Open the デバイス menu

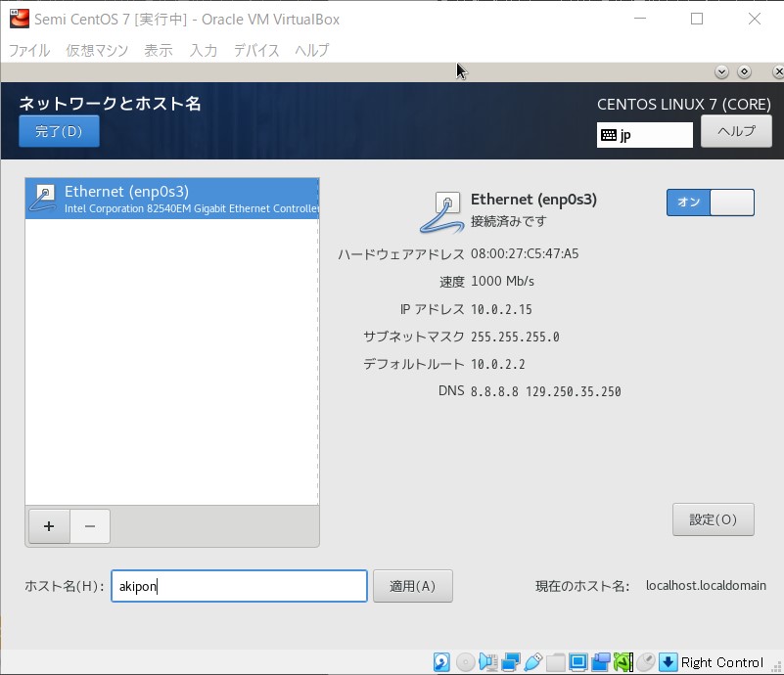click(x=256, y=50)
